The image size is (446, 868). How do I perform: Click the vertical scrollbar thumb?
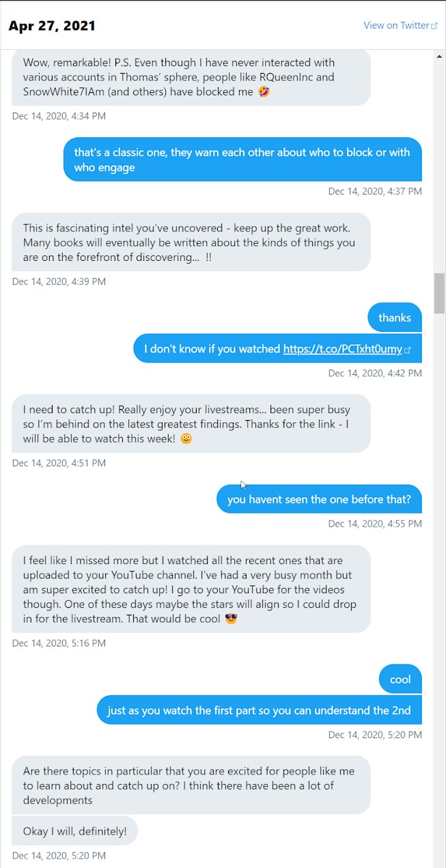pyautogui.click(x=439, y=293)
